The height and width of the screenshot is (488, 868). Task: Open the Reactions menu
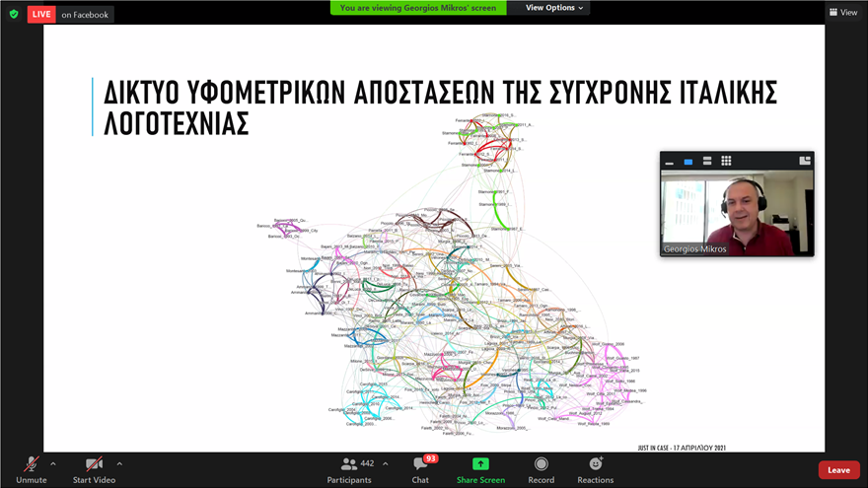coord(595,469)
